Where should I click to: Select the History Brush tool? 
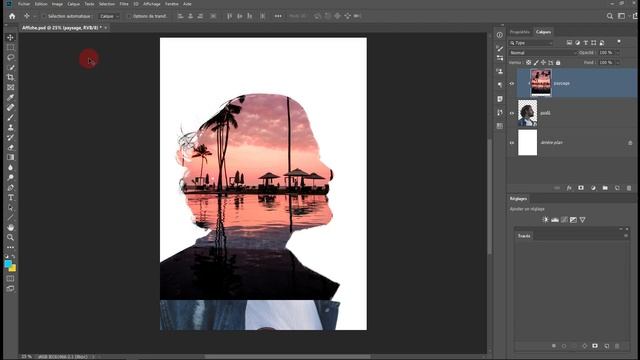pos(11,138)
